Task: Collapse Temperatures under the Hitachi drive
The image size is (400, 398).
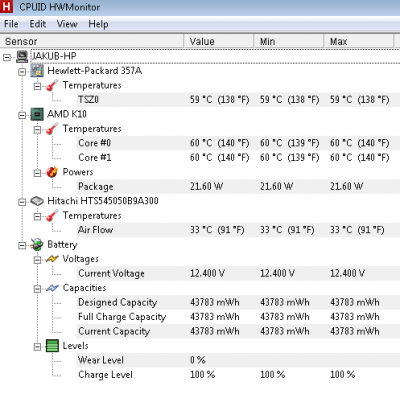Action: coord(37,216)
